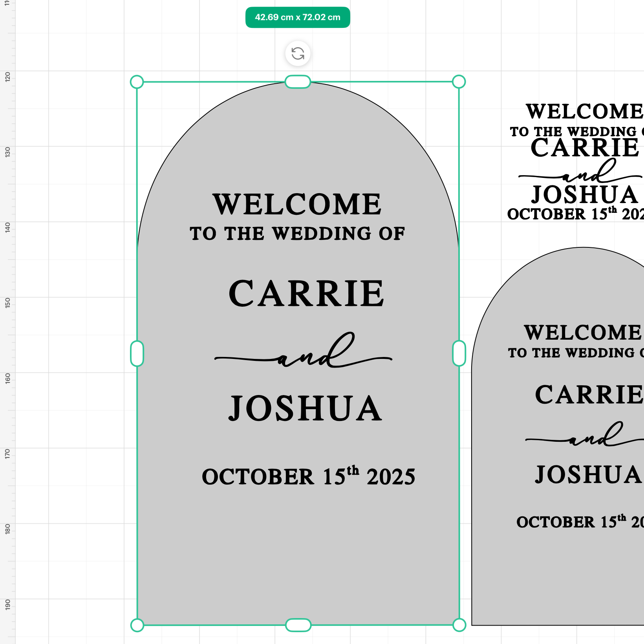Click the top-left corner resize handle
Image resolution: width=644 pixels, height=644 pixels.
tap(137, 82)
